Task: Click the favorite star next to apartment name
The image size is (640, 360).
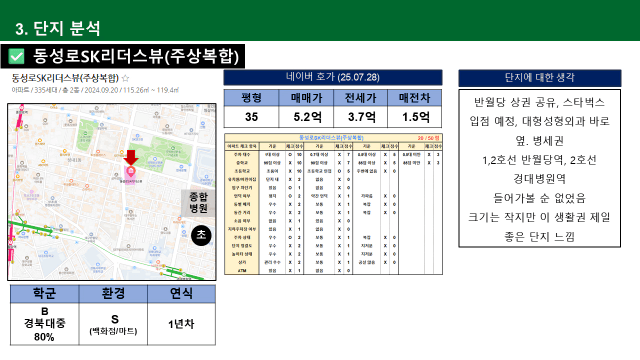Action: pos(126,78)
